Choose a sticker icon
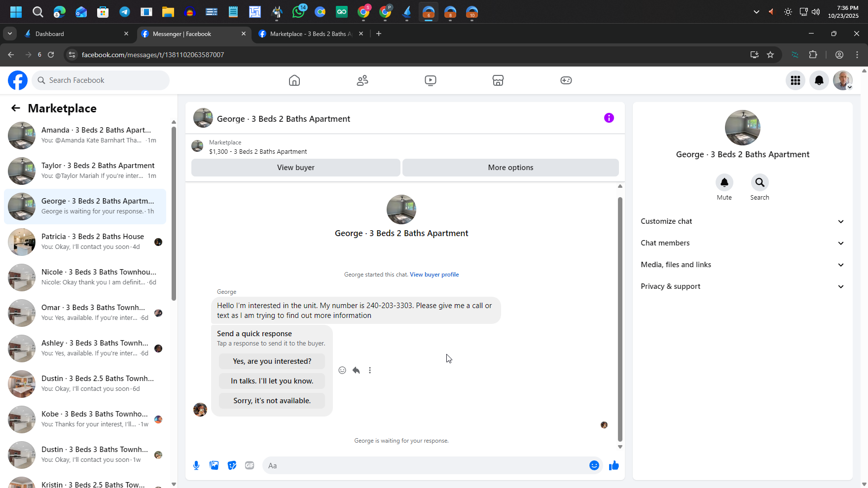This screenshot has width=868, height=488. tap(232, 465)
